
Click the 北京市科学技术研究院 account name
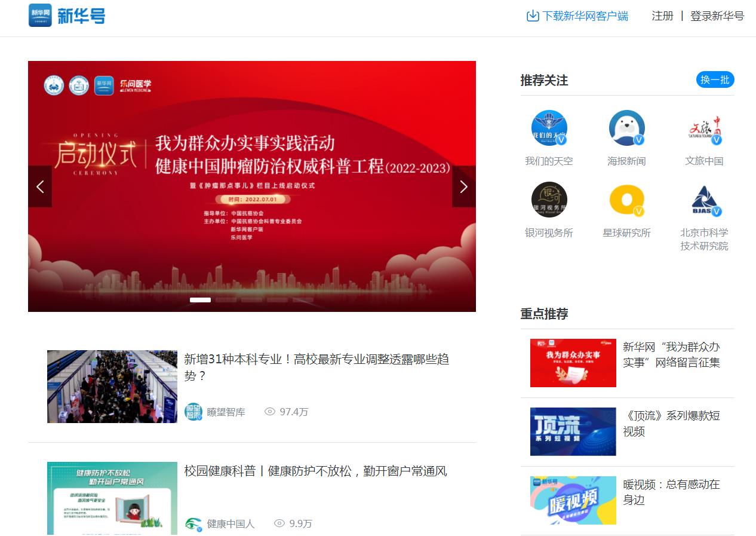pos(705,240)
